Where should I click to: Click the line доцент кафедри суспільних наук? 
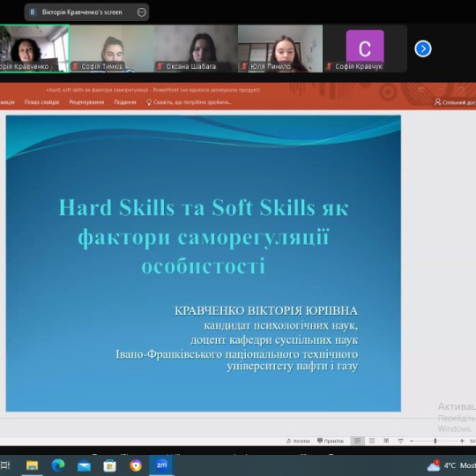274,340
